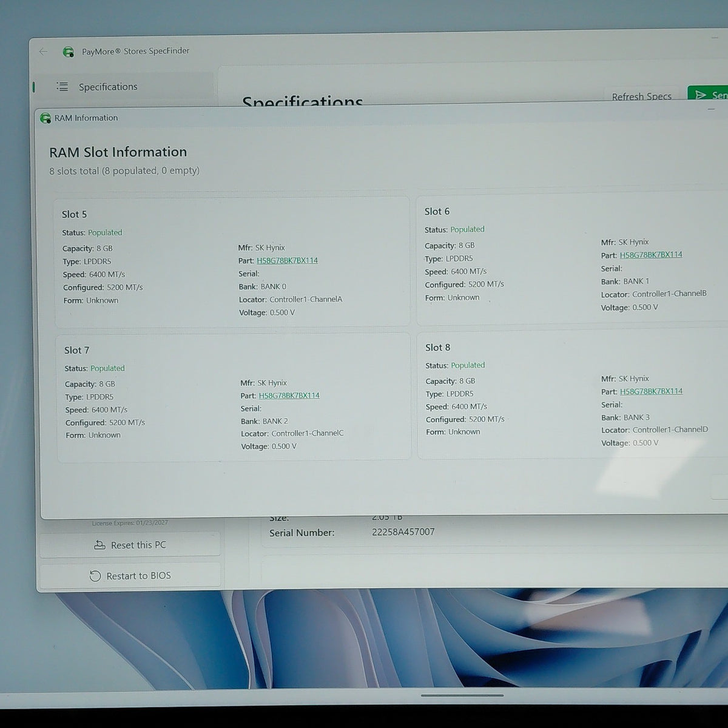Click the Reset this PC button
728x728 pixels.
point(130,545)
